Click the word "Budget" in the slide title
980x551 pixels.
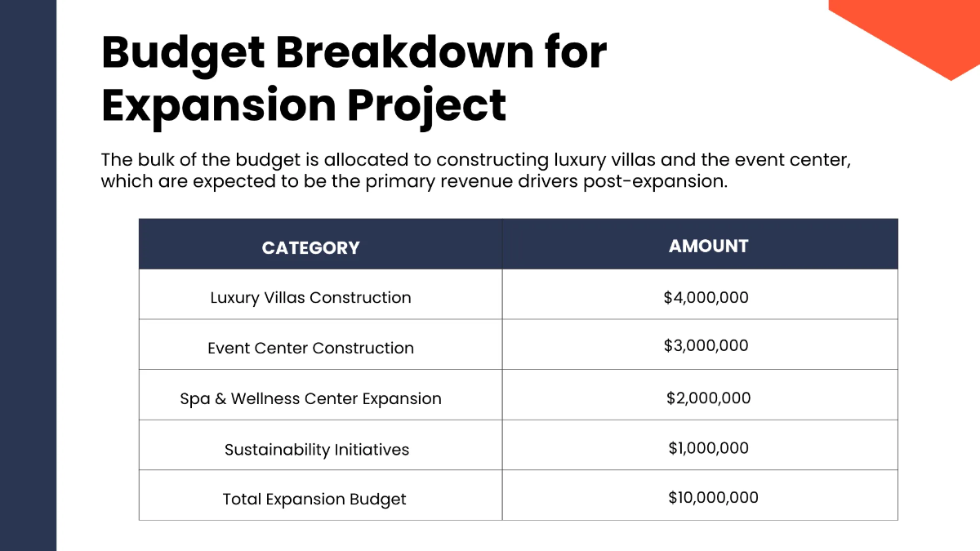pos(183,52)
